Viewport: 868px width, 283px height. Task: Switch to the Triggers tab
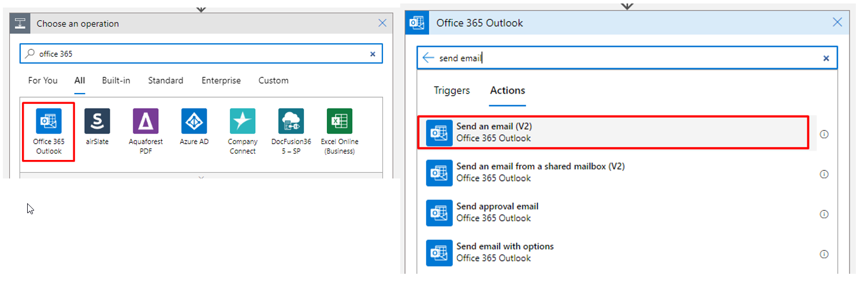452,91
